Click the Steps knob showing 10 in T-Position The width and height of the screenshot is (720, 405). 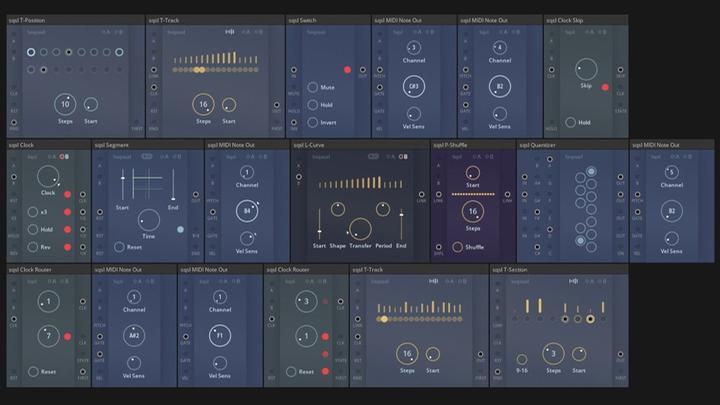tap(65, 104)
